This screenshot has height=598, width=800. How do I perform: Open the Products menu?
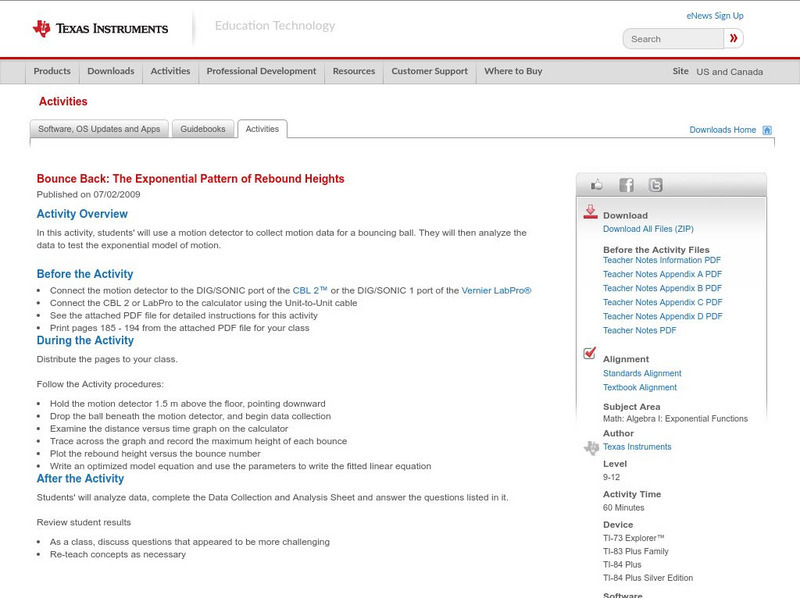[52, 71]
